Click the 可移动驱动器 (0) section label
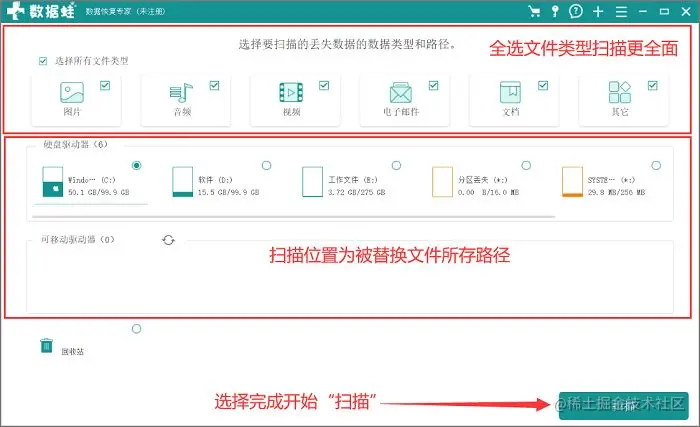Screen dimensions: 700x427 [x=78, y=239]
